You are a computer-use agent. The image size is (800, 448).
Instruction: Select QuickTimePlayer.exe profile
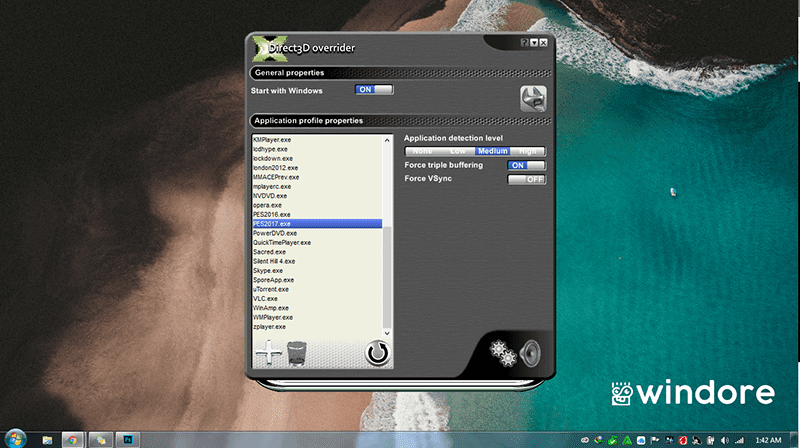317,242
